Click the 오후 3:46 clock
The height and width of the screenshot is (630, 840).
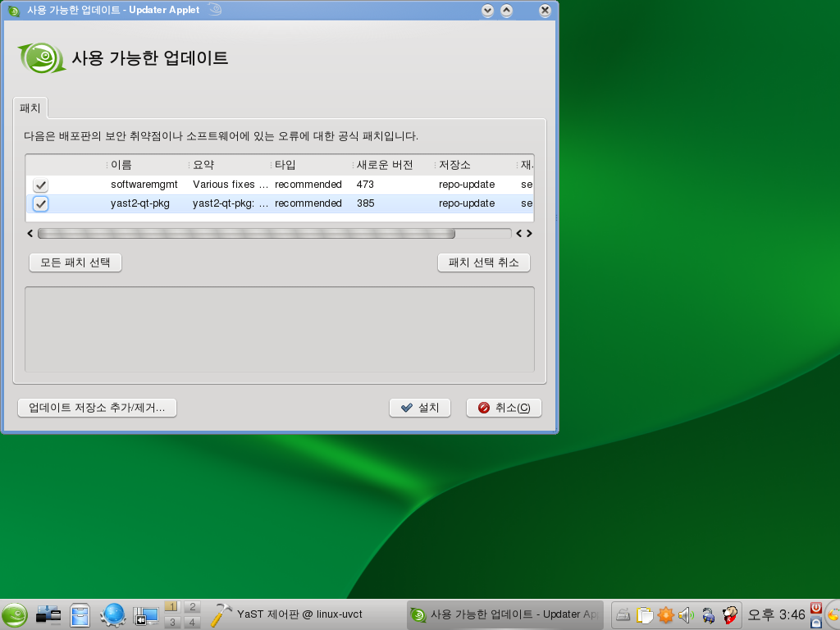pyautogui.click(x=776, y=615)
